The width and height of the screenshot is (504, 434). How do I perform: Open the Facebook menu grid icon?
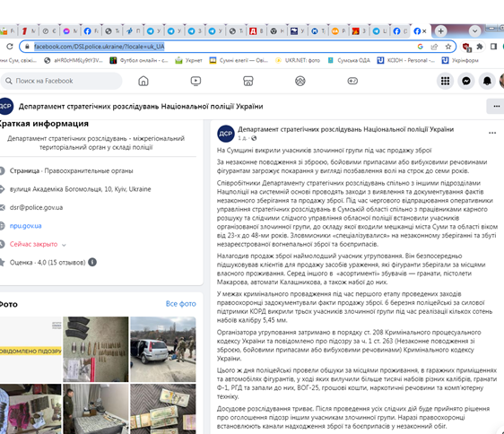[x=445, y=81]
